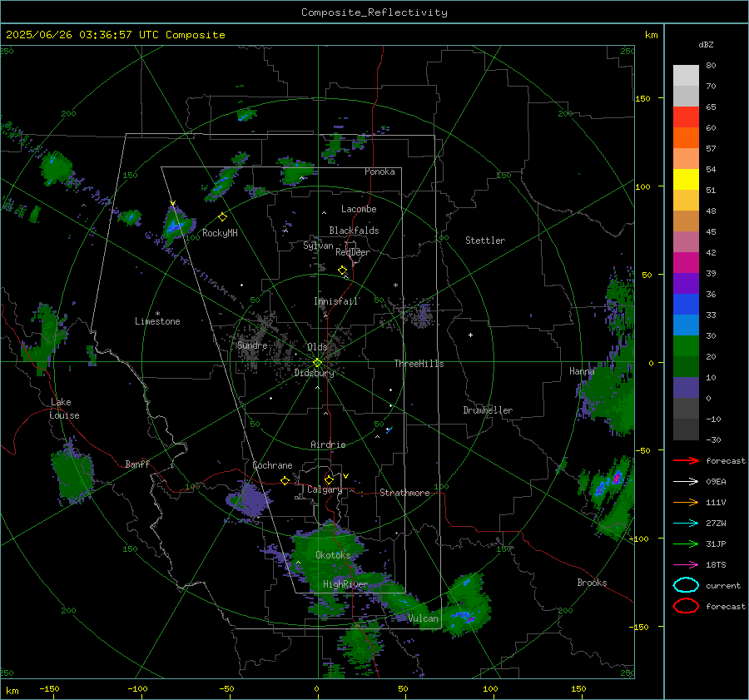
Task: Click the Vulcan city label
Action: coord(423,618)
